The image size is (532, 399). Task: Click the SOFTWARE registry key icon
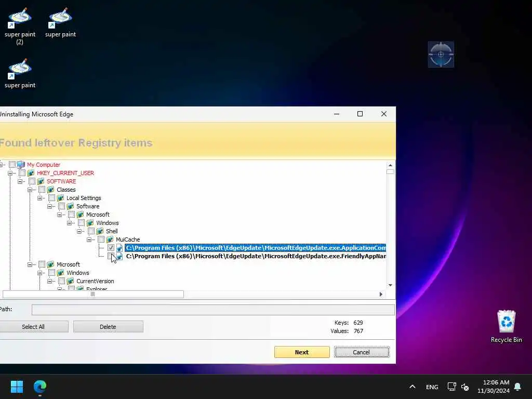(41, 181)
